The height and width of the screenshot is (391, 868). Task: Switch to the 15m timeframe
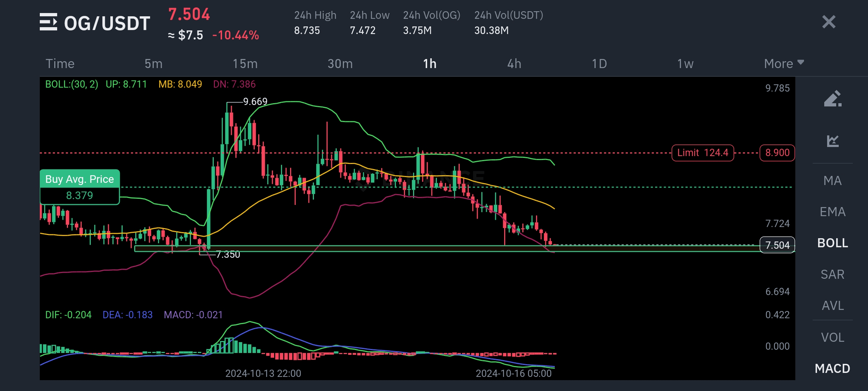click(245, 64)
